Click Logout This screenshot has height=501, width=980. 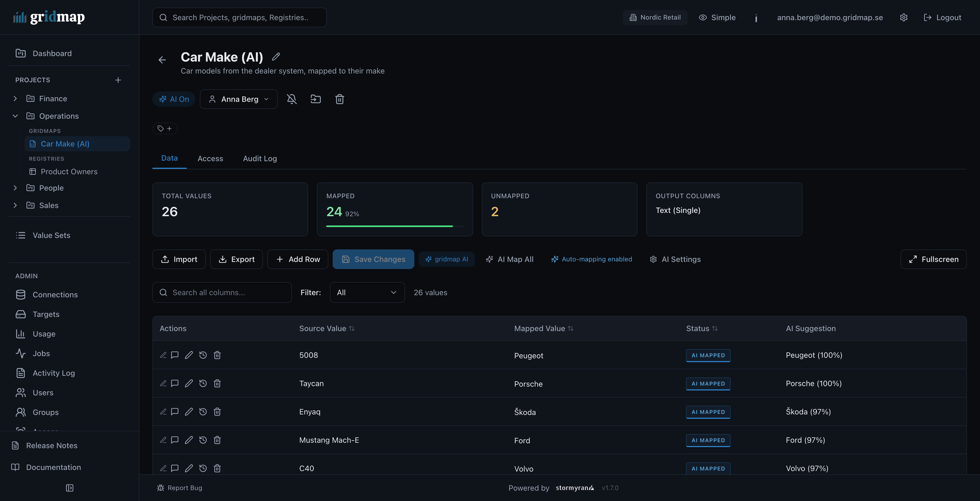942,17
